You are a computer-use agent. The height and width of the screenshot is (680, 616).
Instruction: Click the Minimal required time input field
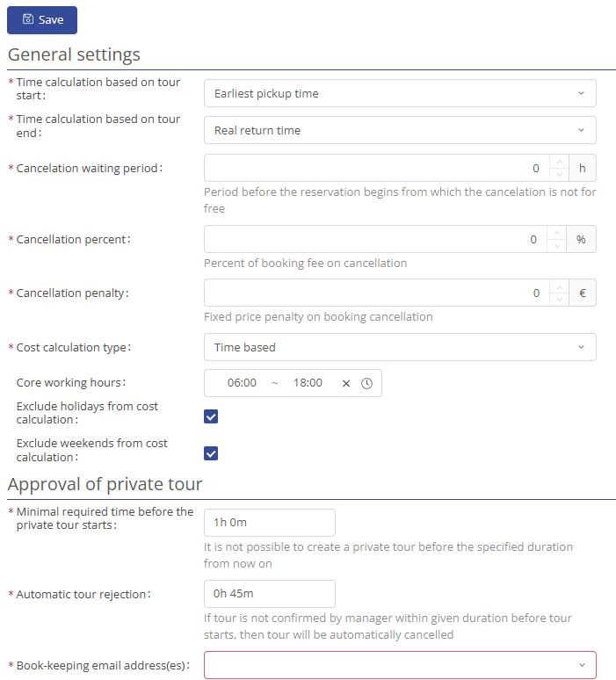(269, 522)
